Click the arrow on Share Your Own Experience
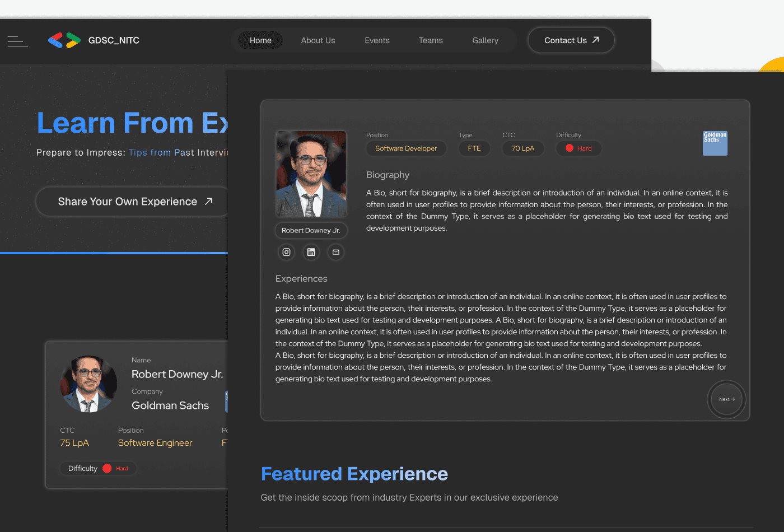This screenshot has width=784, height=532. coord(208,202)
